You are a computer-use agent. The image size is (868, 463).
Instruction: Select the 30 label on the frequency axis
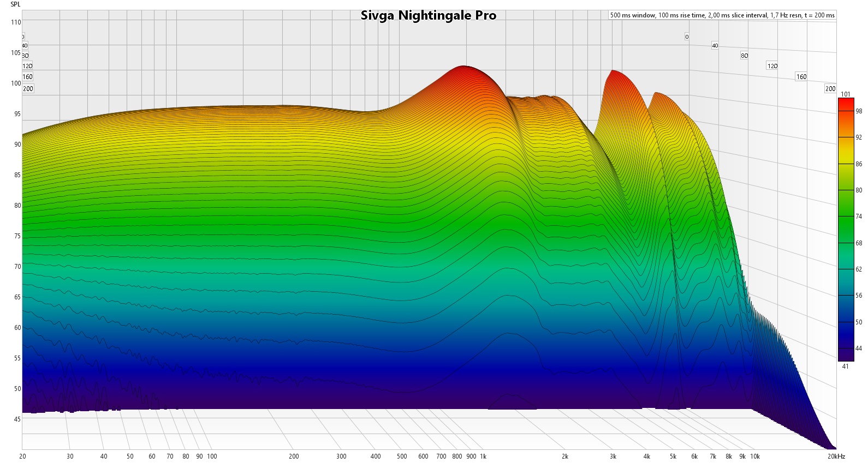coord(70,456)
